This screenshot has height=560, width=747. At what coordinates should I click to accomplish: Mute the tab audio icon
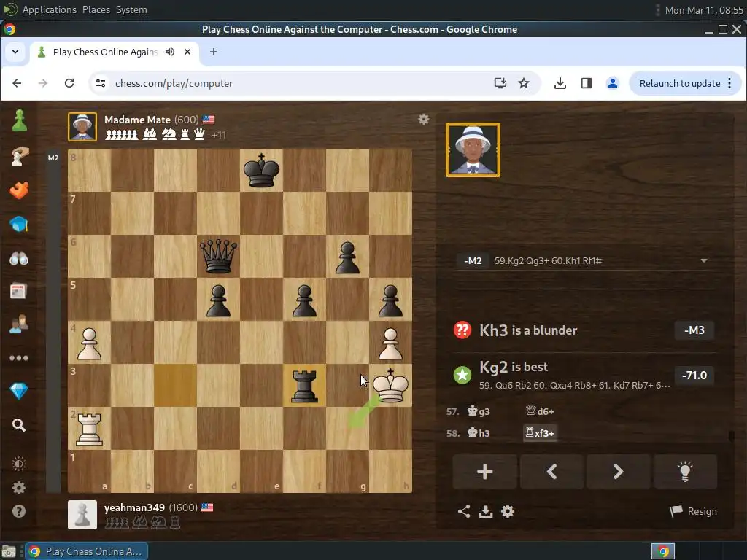coord(170,52)
